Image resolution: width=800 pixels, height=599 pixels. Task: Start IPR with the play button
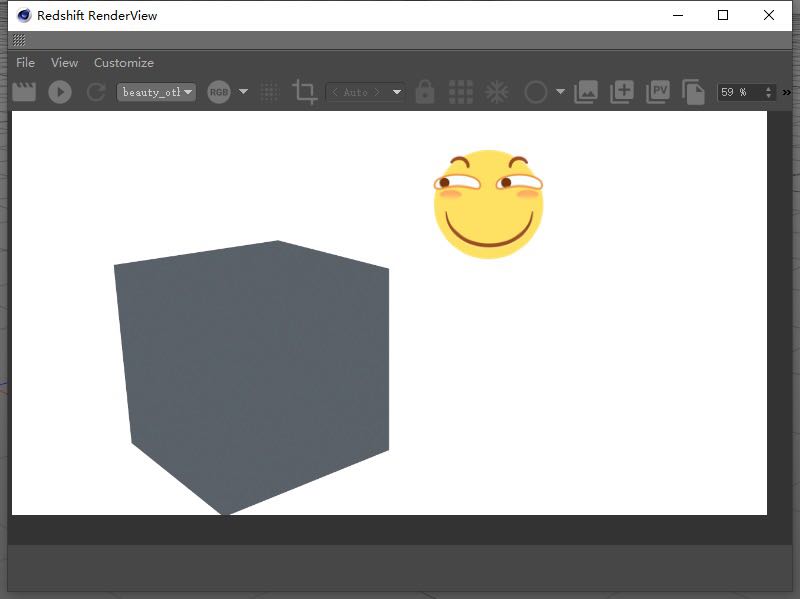click(x=60, y=92)
